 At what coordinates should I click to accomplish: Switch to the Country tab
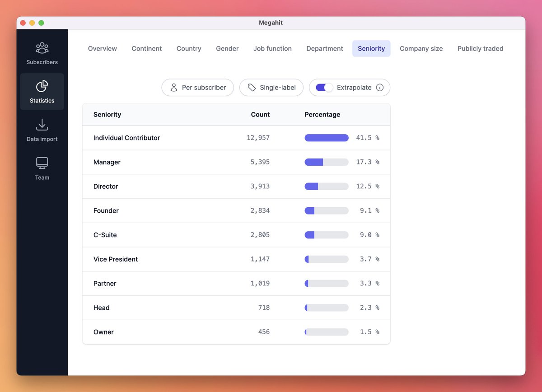pyautogui.click(x=189, y=48)
